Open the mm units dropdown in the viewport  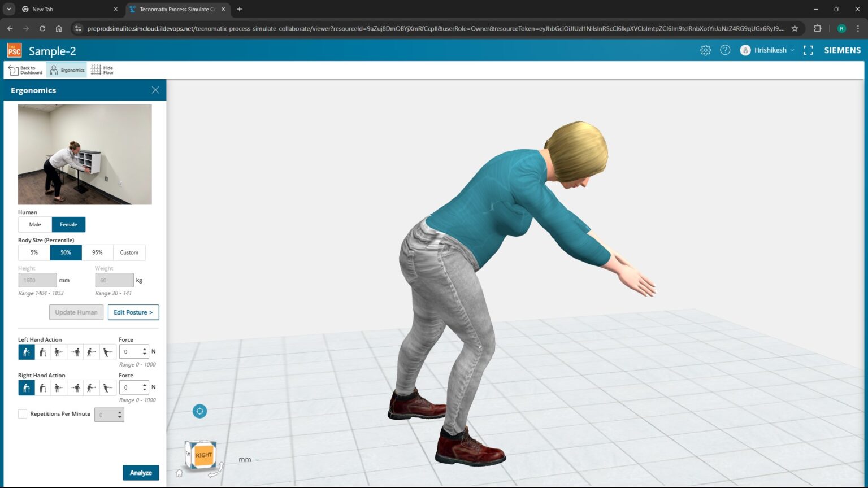point(247,459)
